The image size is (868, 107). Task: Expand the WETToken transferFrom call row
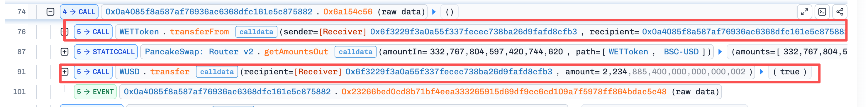point(65,32)
